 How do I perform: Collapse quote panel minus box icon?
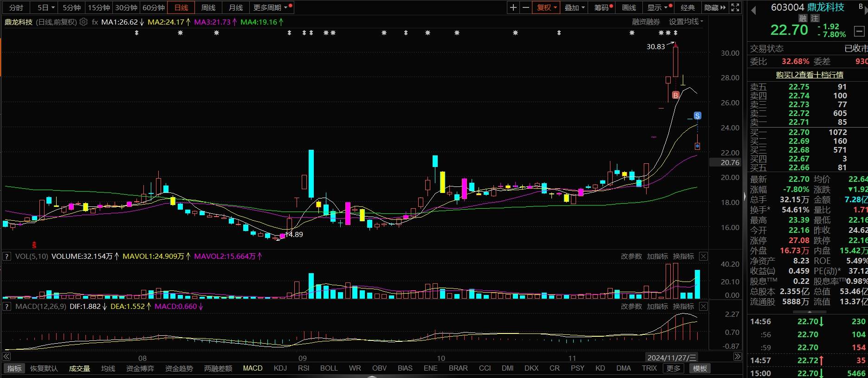[x=859, y=32]
